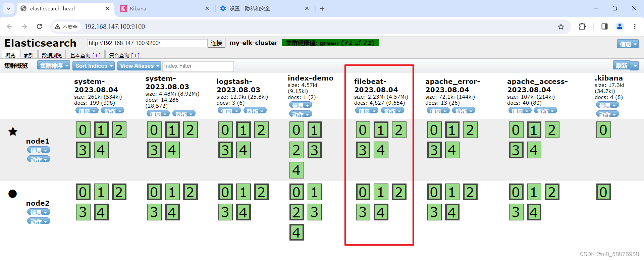Click the 连接 connect button
This screenshot has height=260, width=644.
coord(216,43)
